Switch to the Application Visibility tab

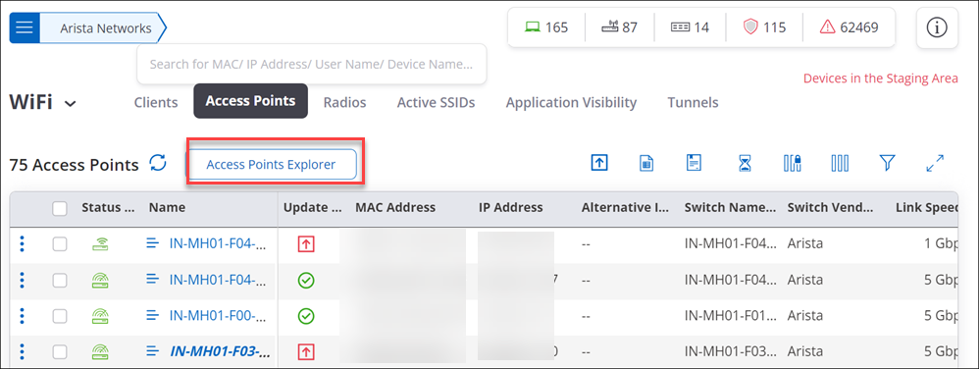571,103
